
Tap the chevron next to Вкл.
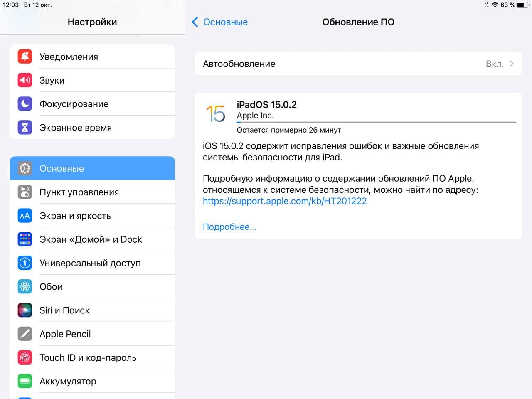(512, 64)
